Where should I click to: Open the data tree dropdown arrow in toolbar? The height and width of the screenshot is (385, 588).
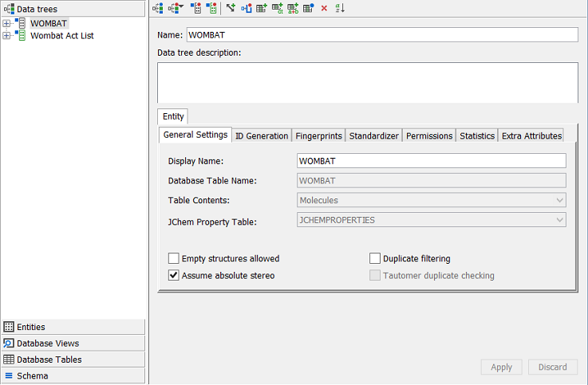(x=180, y=8)
